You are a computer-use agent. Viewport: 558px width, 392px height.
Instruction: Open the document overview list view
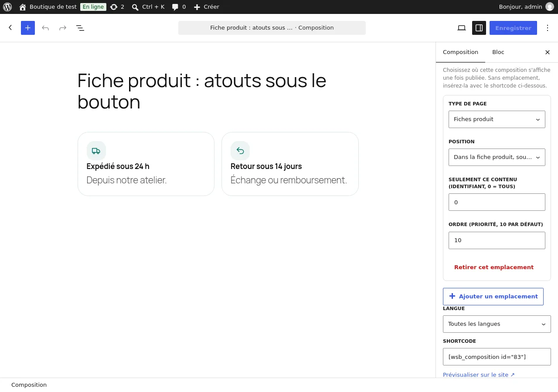(80, 28)
